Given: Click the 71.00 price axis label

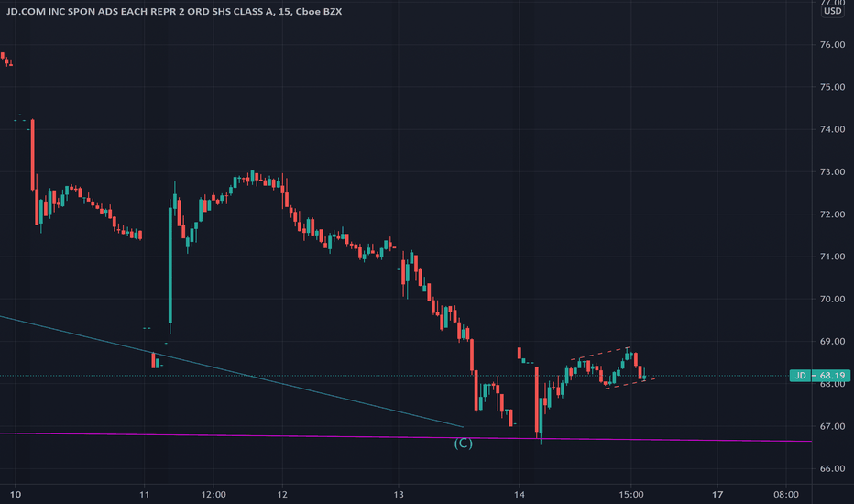Looking at the screenshot, I should [832, 257].
